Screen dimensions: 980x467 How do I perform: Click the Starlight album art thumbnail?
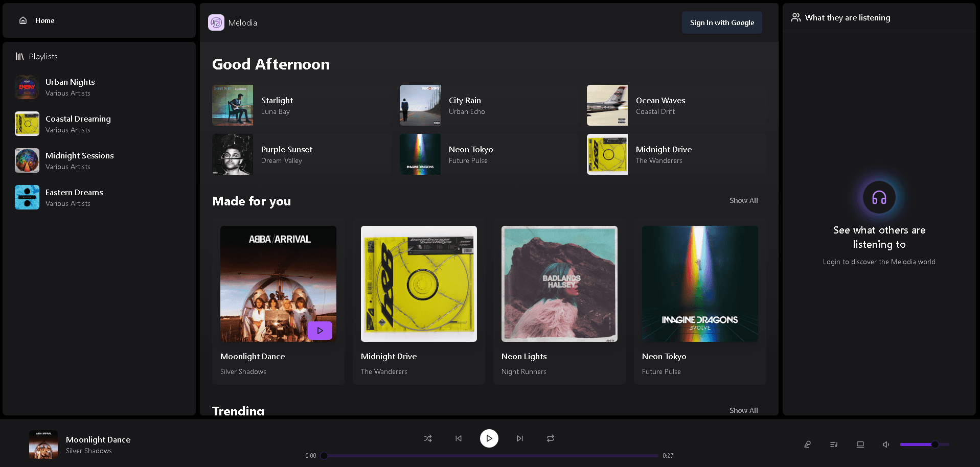click(233, 105)
